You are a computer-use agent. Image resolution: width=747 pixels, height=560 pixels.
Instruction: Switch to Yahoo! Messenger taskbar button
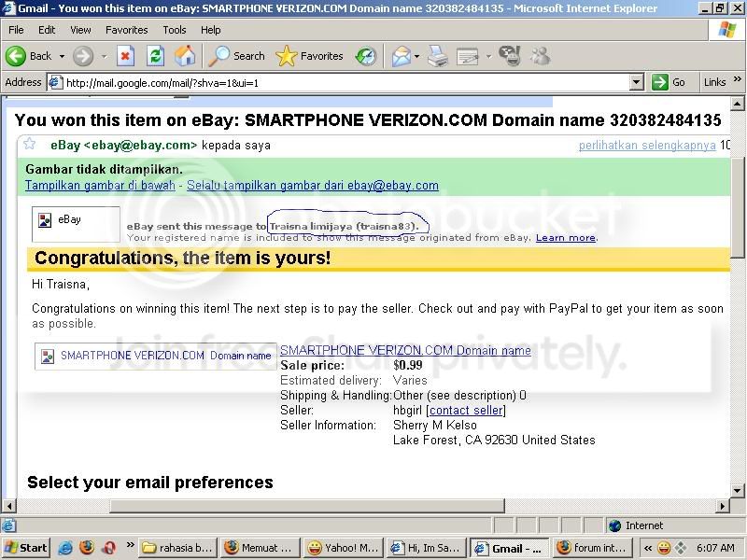pos(344,548)
